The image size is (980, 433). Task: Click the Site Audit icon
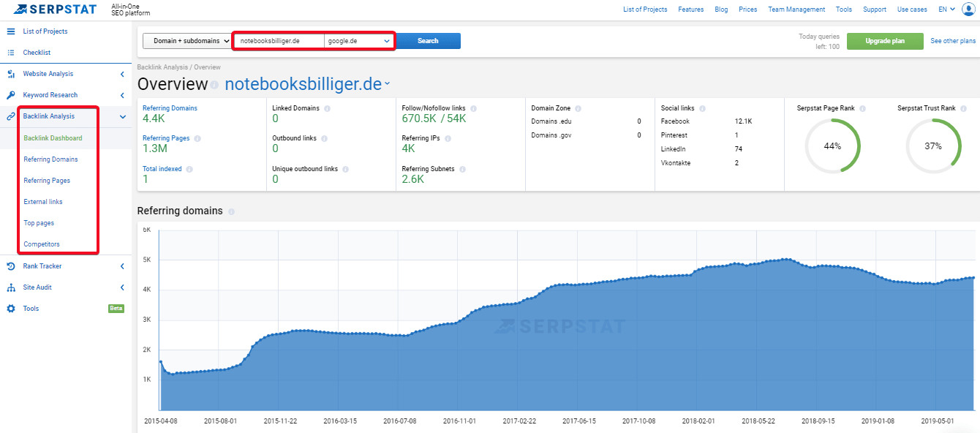(11, 287)
